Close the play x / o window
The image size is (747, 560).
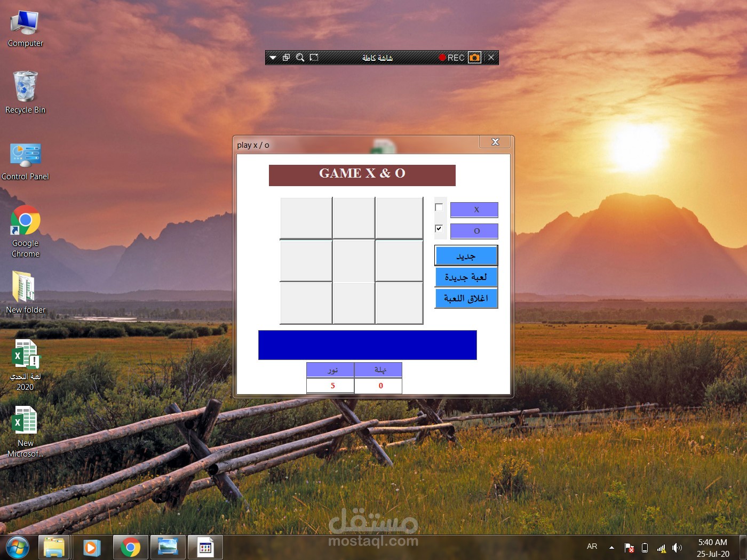(x=495, y=142)
